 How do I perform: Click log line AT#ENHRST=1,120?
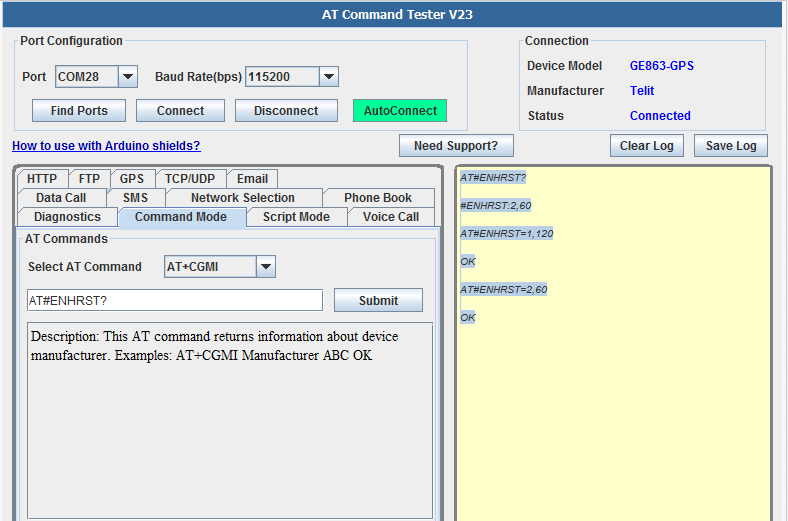pos(507,234)
